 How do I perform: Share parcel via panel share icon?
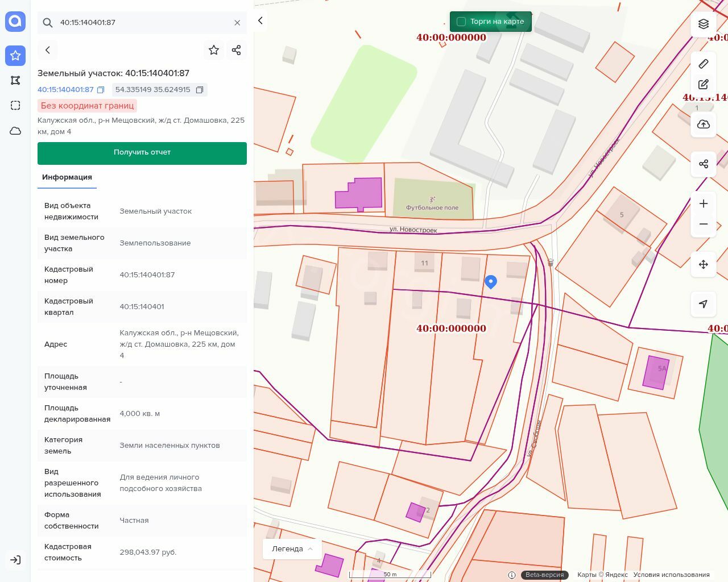pyautogui.click(x=237, y=50)
